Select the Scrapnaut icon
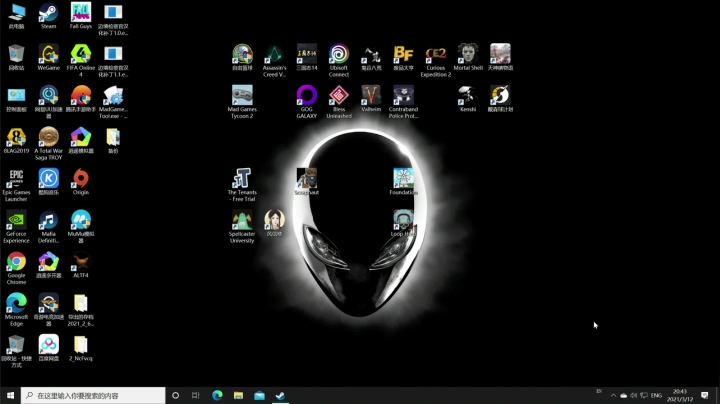 point(307,182)
